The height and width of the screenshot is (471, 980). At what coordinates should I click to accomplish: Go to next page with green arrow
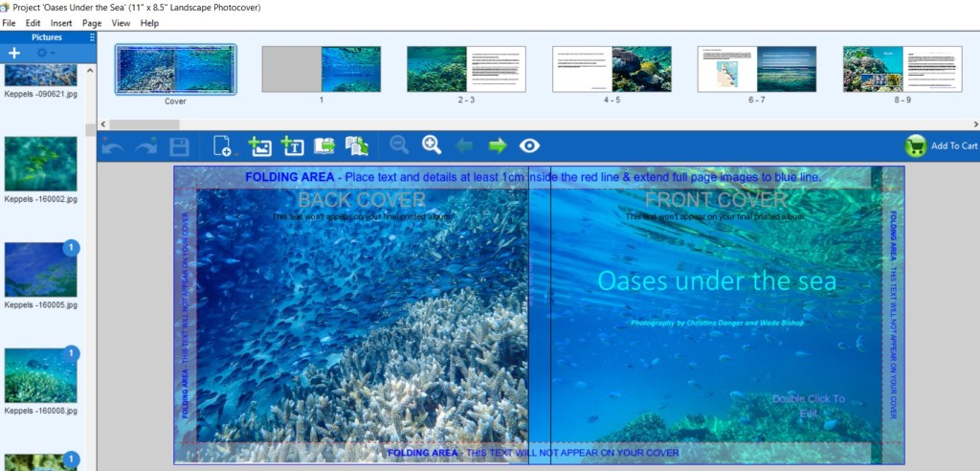click(x=498, y=146)
